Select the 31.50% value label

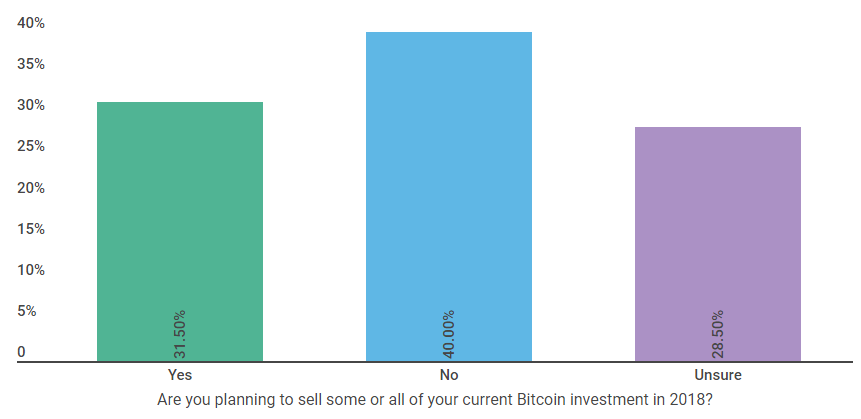[180, 334]
